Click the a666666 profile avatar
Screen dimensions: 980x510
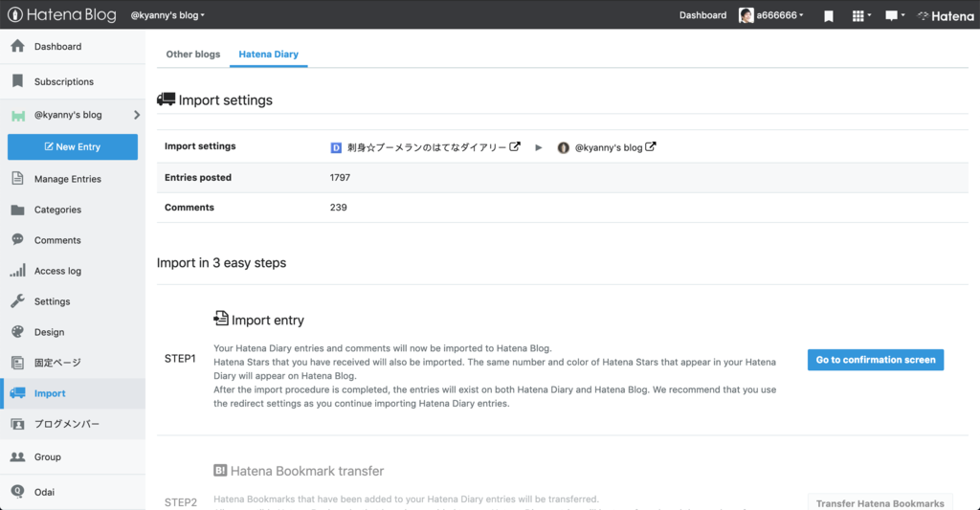click(x=746, y=15)
